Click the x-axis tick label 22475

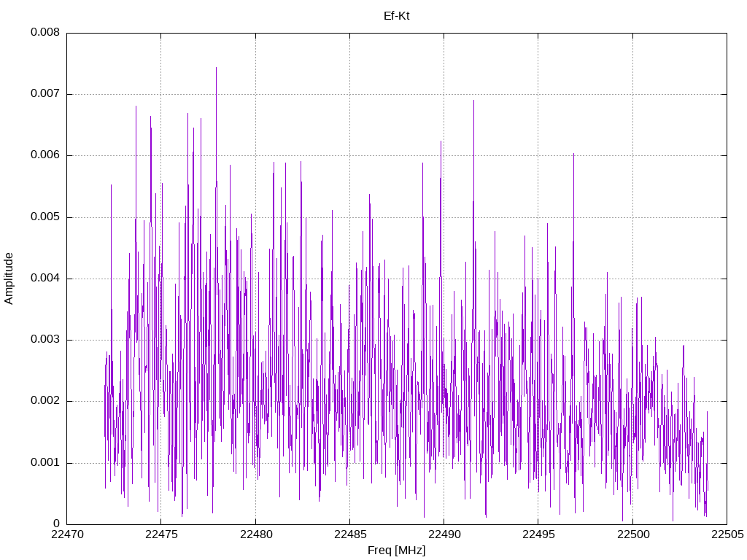pos(161,534)
